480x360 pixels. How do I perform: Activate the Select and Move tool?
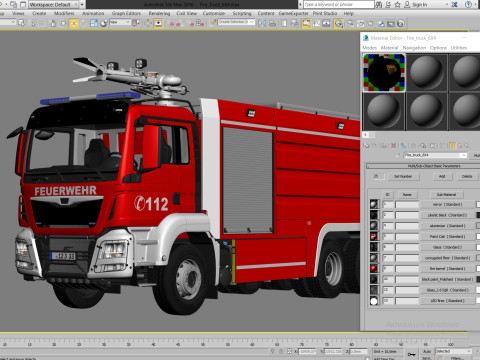coord(74,23)
